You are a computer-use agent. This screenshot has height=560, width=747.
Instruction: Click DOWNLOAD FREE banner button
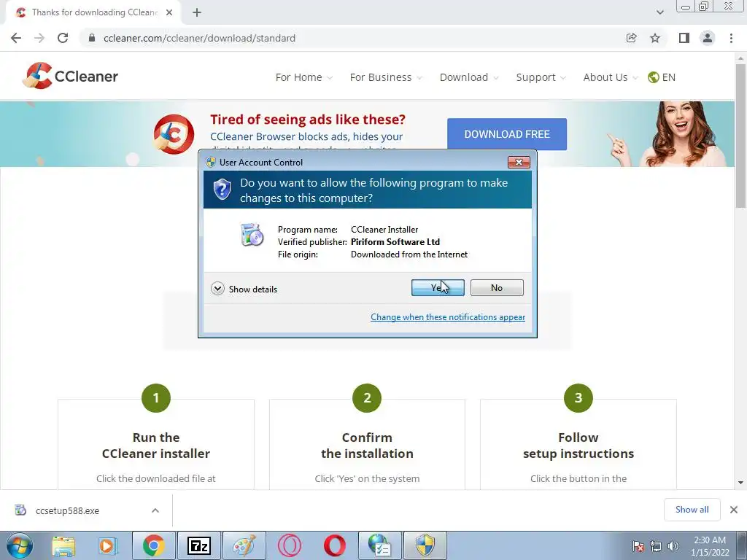pos(507,134)
